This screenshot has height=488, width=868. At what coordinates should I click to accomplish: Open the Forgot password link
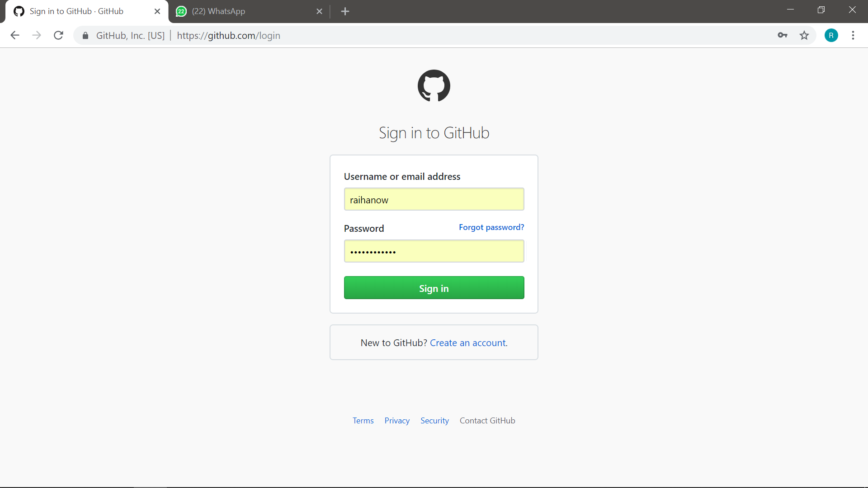tap(491, 227)
